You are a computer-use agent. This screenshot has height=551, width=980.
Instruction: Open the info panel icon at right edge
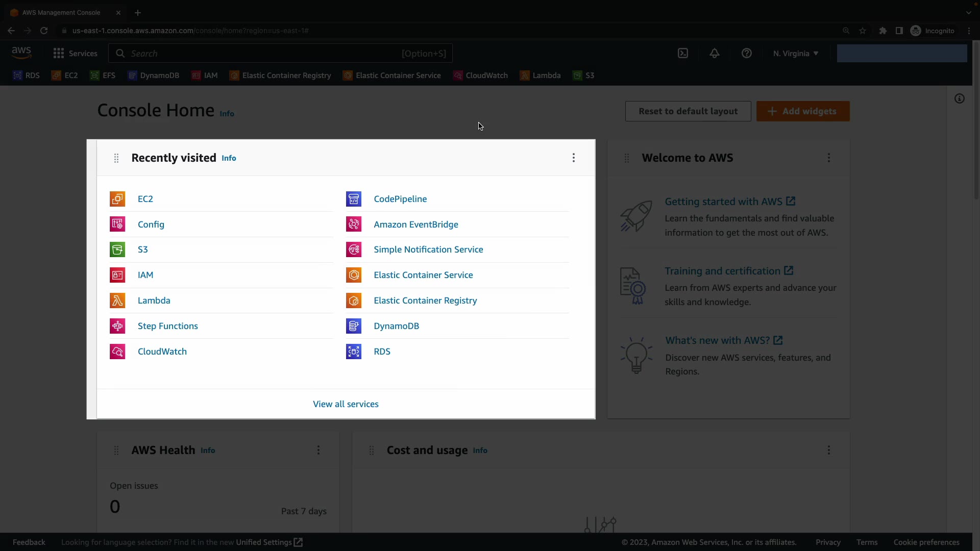click(960, 99)
